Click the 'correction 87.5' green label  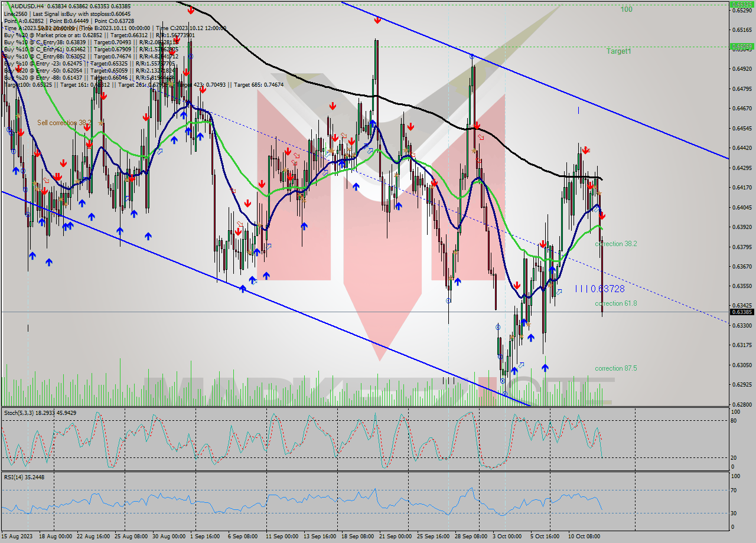(x=616, y=368)
